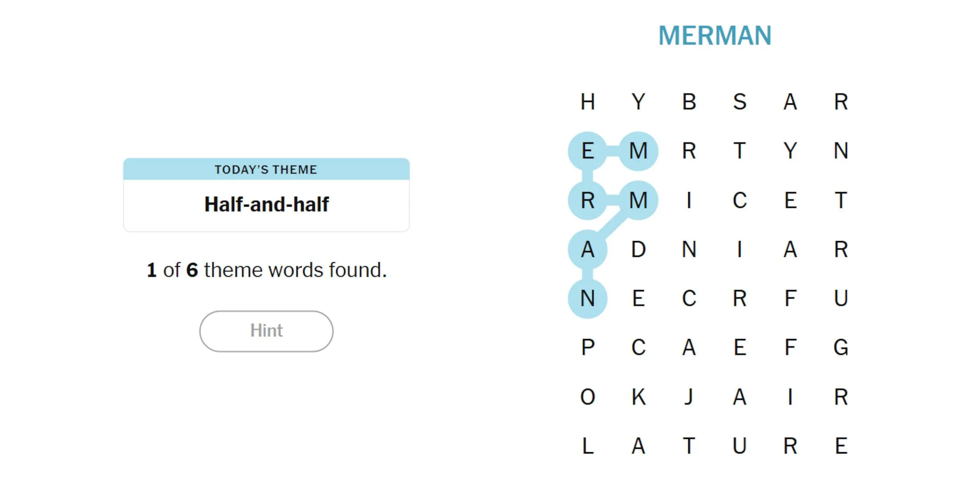Click the theme words found counter

pos(266,270)
